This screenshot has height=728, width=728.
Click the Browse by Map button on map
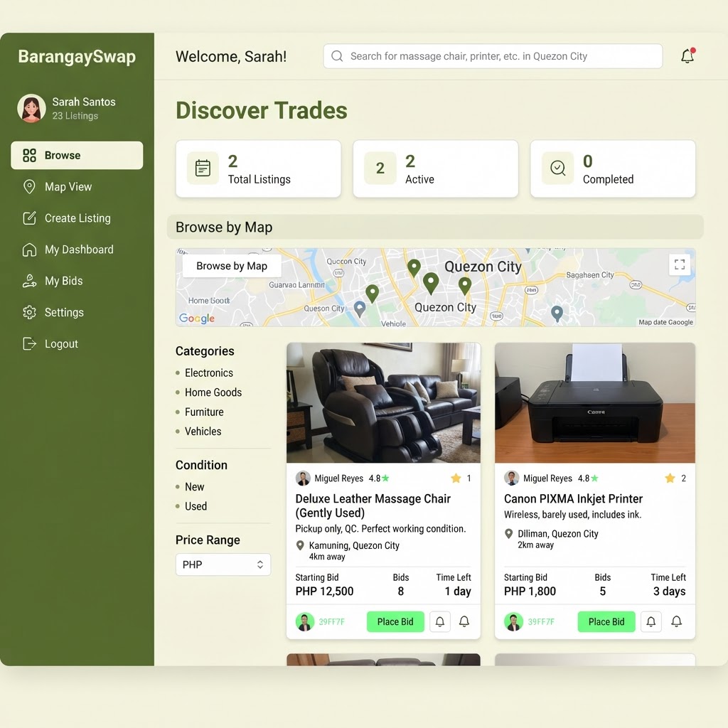coord(232,266)
